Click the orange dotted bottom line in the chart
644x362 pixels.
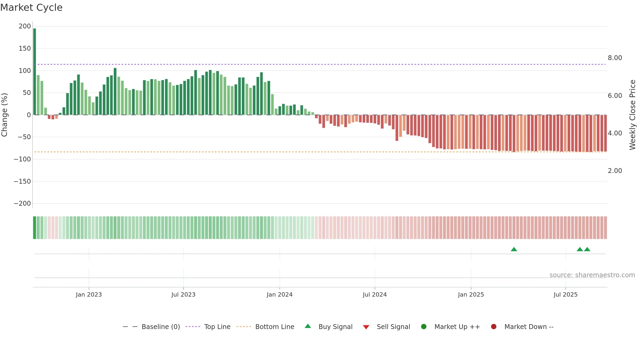pyautogui.click(x=320, y=152)
